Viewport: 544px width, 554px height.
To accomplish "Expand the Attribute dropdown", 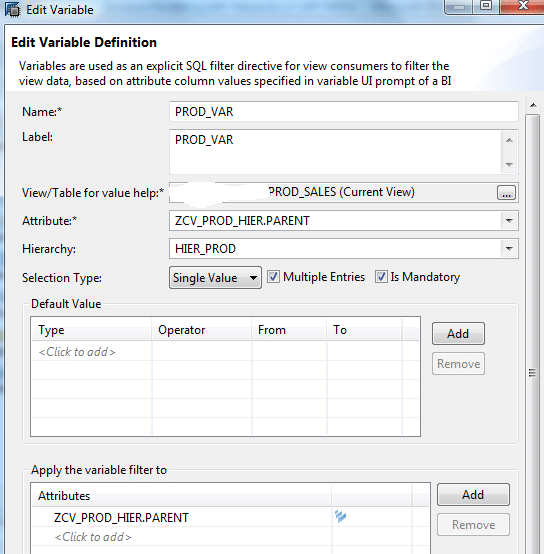I will [509, 221].
